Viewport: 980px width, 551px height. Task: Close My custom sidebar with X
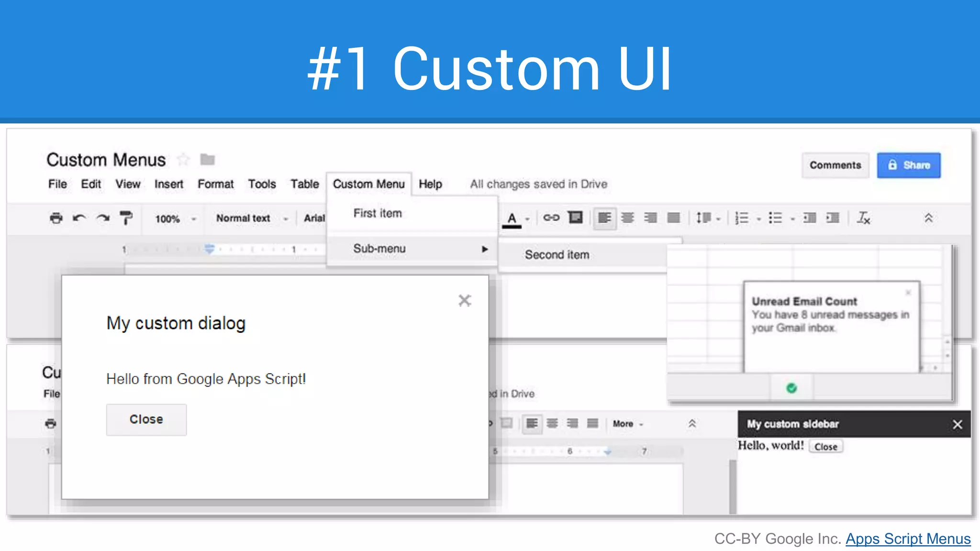pyautogui.click(x=957, y=424)
